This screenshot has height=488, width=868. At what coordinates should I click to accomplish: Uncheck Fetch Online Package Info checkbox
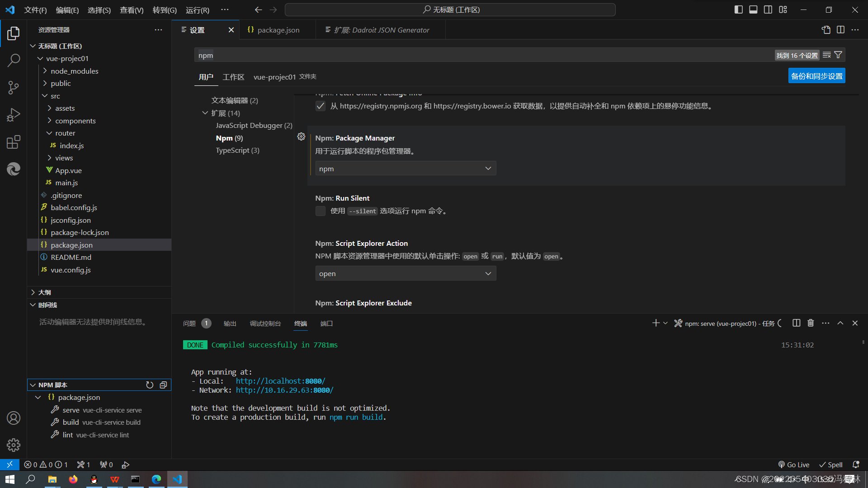pos(321,106)
